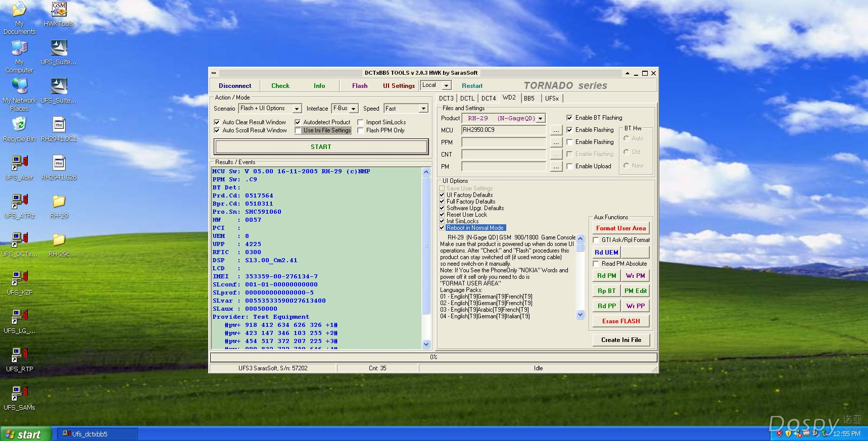Click the Info button

click(319, 86)
